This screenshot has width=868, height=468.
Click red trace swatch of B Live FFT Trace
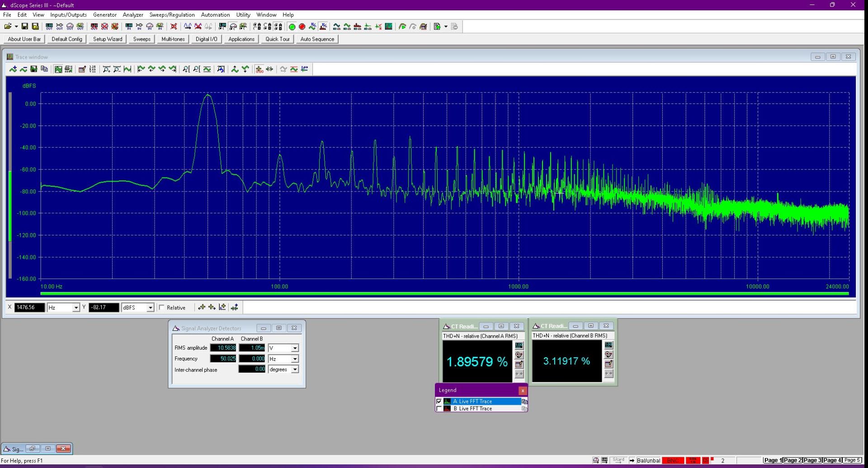(x=447, y=409)
